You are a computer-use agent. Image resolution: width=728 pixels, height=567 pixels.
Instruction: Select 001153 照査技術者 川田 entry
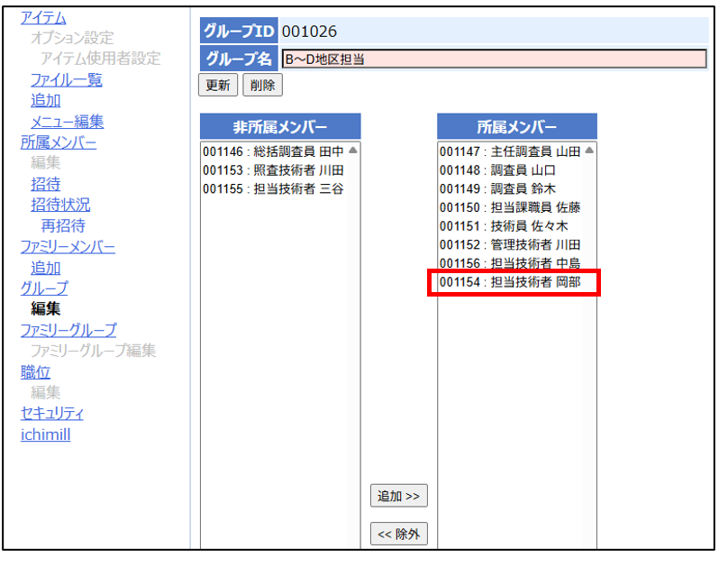coord(273,170)
